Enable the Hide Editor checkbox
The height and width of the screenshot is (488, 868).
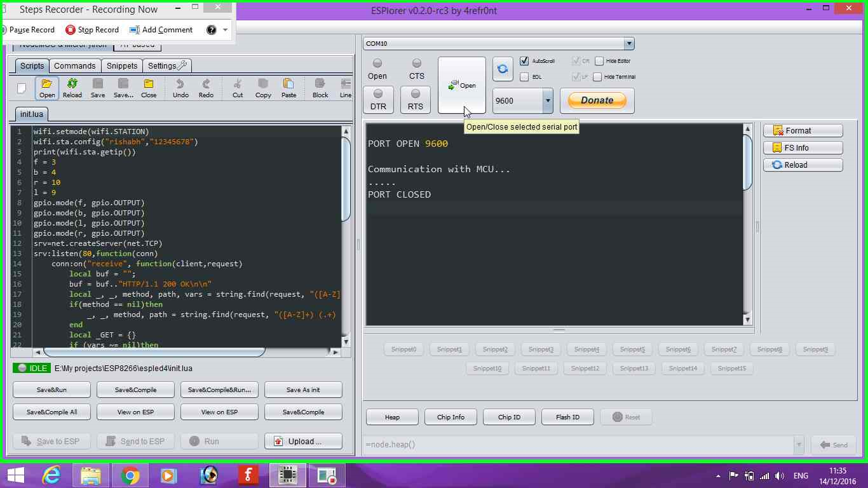(599, 61)
